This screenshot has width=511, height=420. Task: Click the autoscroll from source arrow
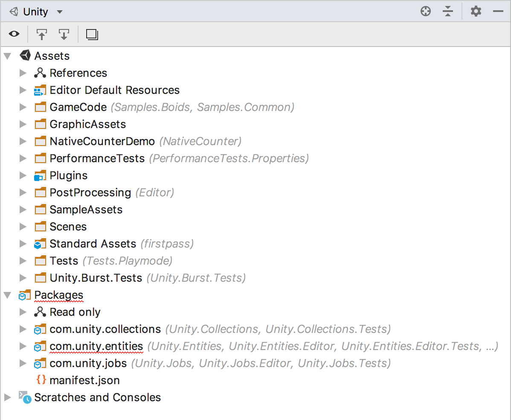point(64,34)
